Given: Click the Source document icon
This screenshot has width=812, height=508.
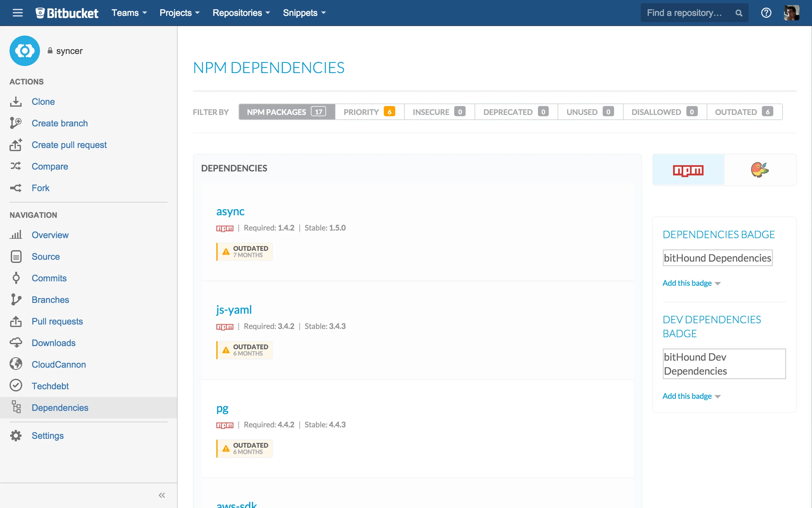Looking at the screenshot, I should click(x=16, y=256).
